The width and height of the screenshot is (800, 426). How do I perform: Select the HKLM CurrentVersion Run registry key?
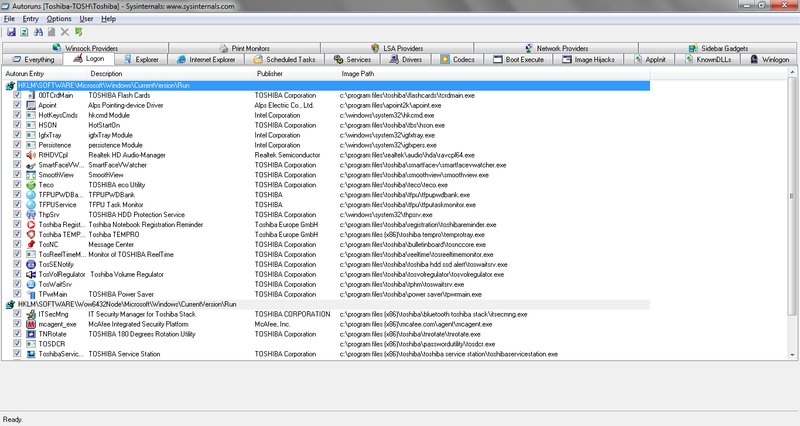[104, 86]
